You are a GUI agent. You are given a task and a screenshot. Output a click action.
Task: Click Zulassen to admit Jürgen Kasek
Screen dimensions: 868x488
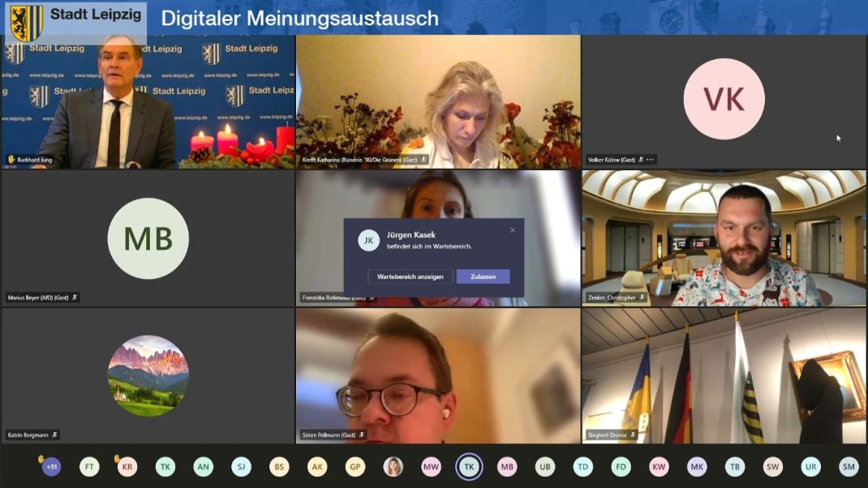pyautogui.click(x=483, y=276)
